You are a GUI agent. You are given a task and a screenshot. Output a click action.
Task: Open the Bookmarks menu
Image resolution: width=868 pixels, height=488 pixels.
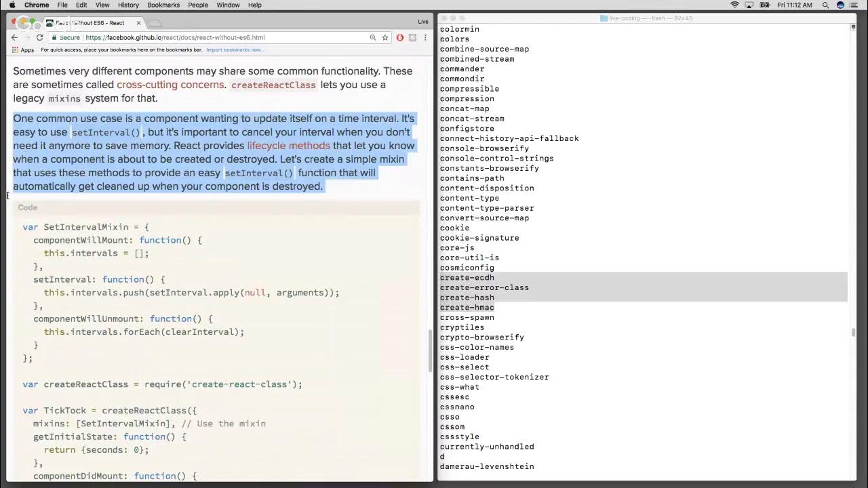click(x=163, y=5)
